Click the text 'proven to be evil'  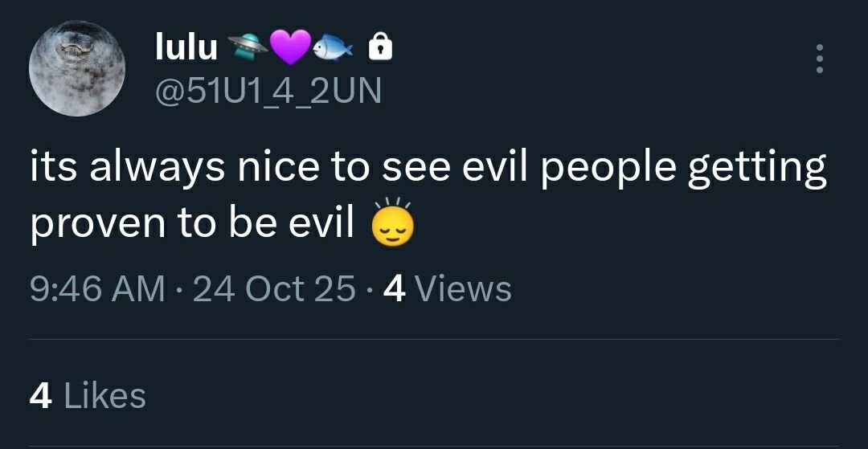[191, 222]
